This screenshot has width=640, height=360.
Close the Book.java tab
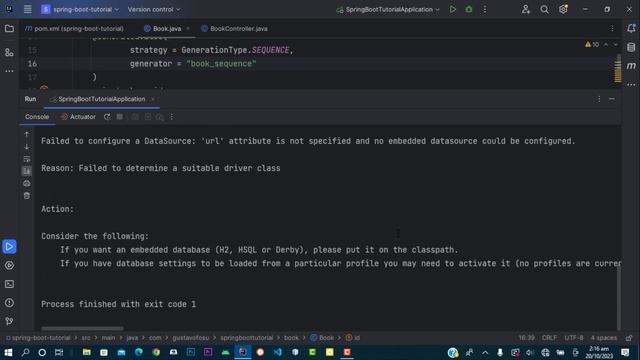188,29
